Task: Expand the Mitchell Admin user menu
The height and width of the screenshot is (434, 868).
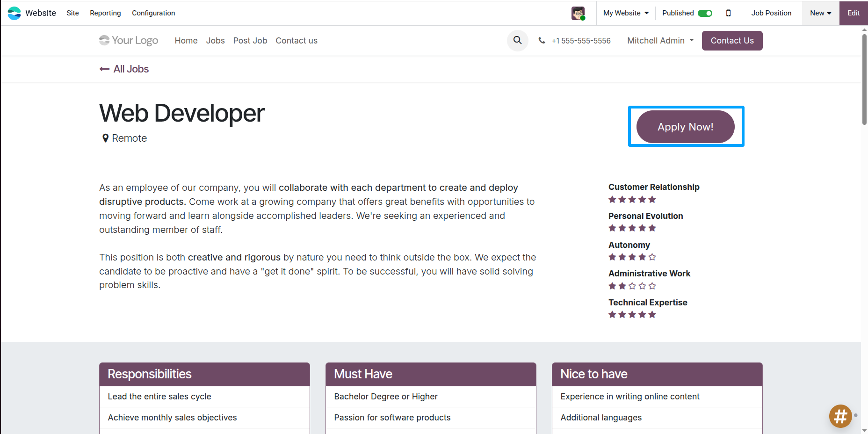Action: click(660, 41)
